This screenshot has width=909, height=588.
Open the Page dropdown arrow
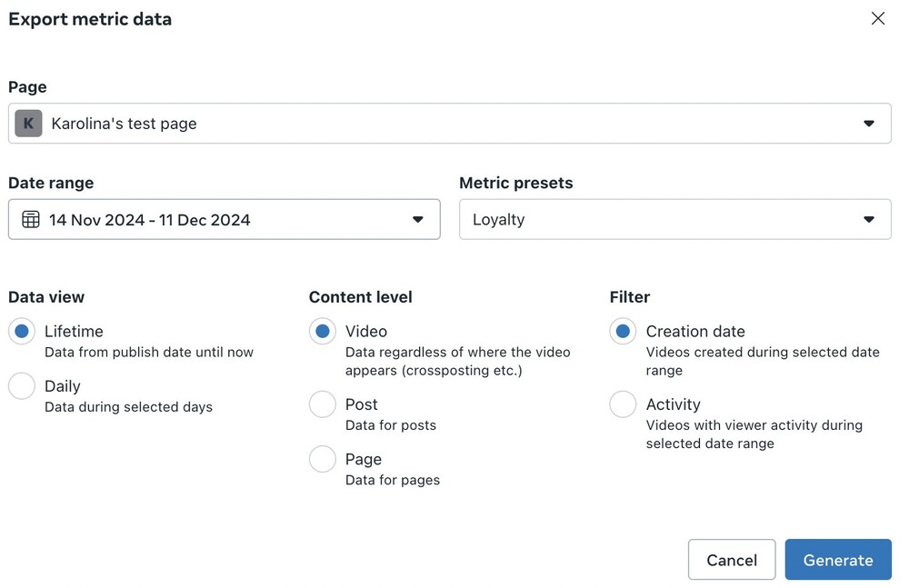868,124
